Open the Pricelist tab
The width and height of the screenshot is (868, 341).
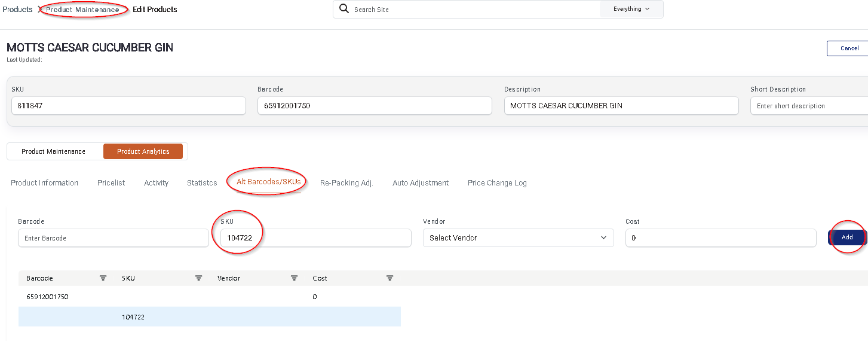(111, 183)
